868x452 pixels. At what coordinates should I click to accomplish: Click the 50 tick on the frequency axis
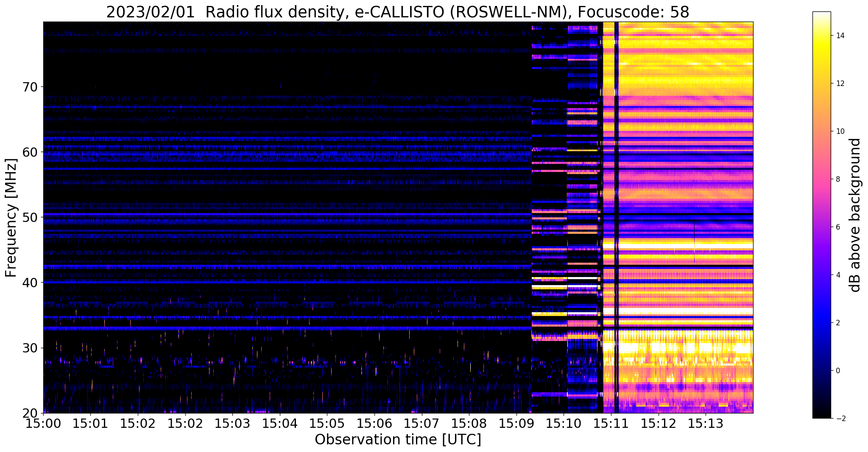tap(30, 217)
